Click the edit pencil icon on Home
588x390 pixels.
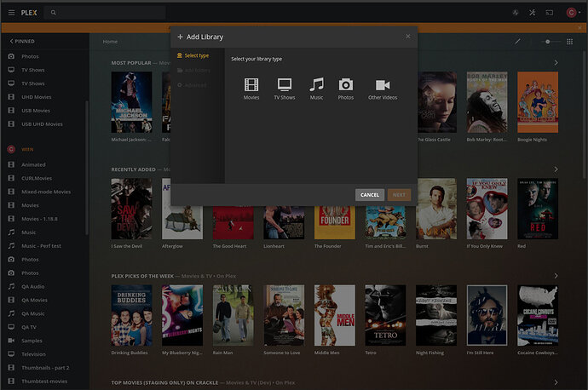(517, 42)
